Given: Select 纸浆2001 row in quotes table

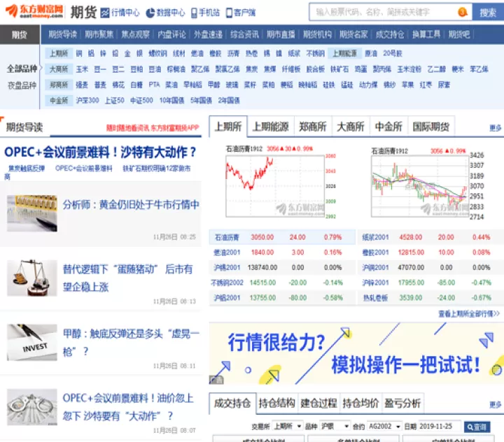Looking at the screenshot, I should point(430,237).
